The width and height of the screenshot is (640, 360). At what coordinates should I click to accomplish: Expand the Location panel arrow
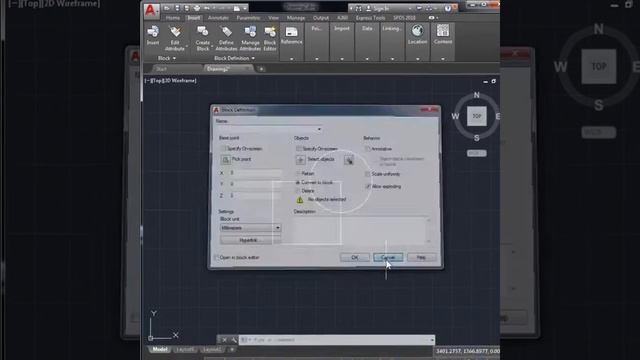tap(418, 59)
